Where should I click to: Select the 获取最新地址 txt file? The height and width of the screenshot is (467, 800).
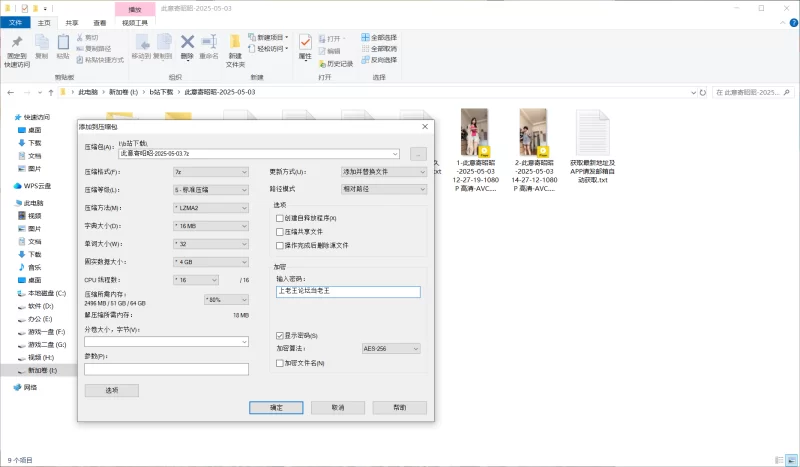(x=592, y=146)
